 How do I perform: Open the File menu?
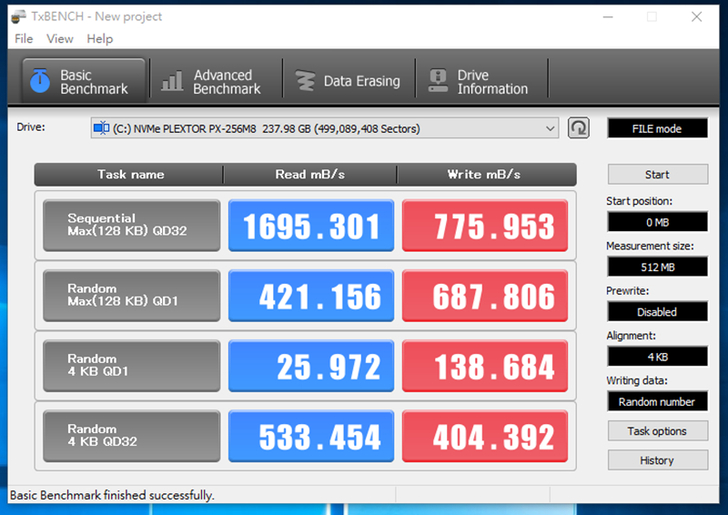point(23,39)
